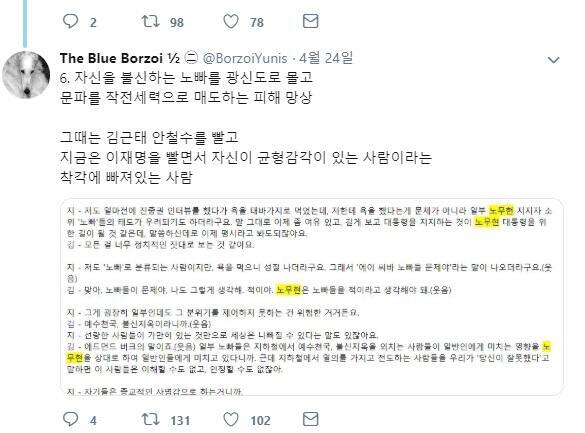Send the top tweet via the envelope icon
Screen dimensions: 585x433
pyautogui.click(x=310, y=21)
